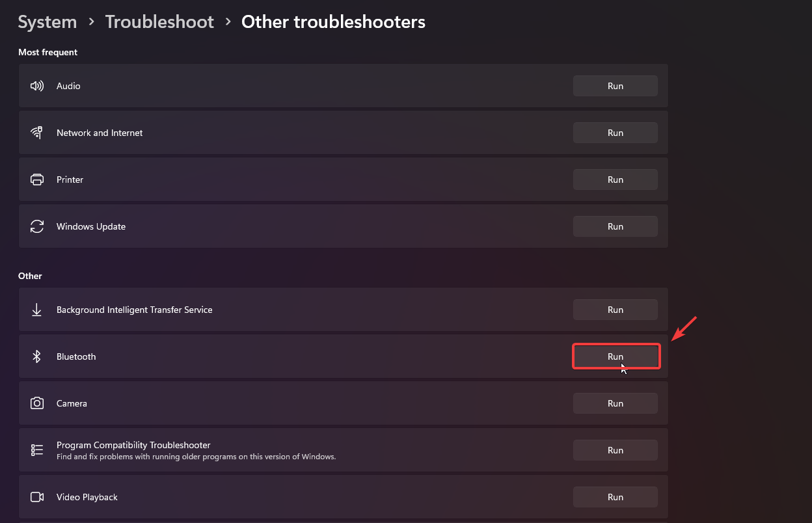
Task: Run the Windows Update troubleshooter
Action: point(615,226)
